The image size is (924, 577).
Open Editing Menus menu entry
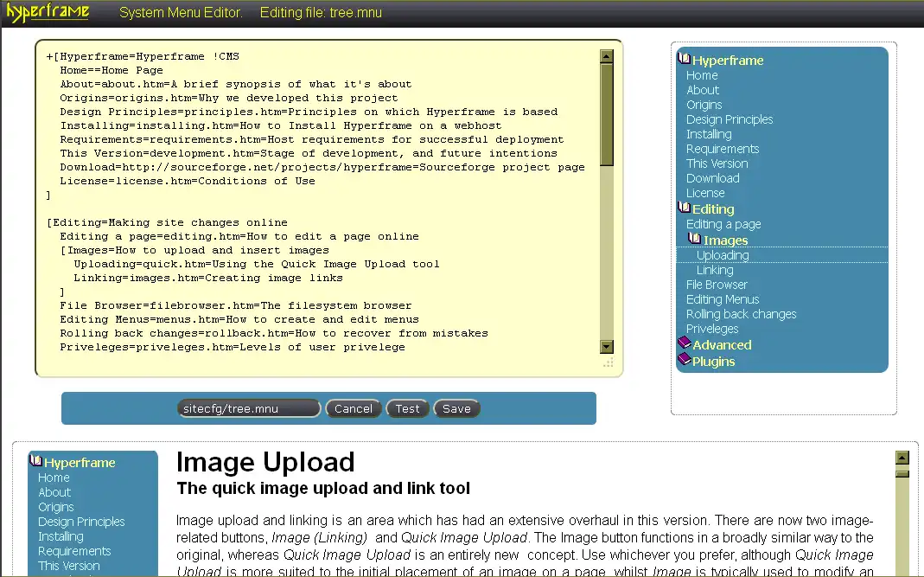pyautogui.click(x=723, y=299)
